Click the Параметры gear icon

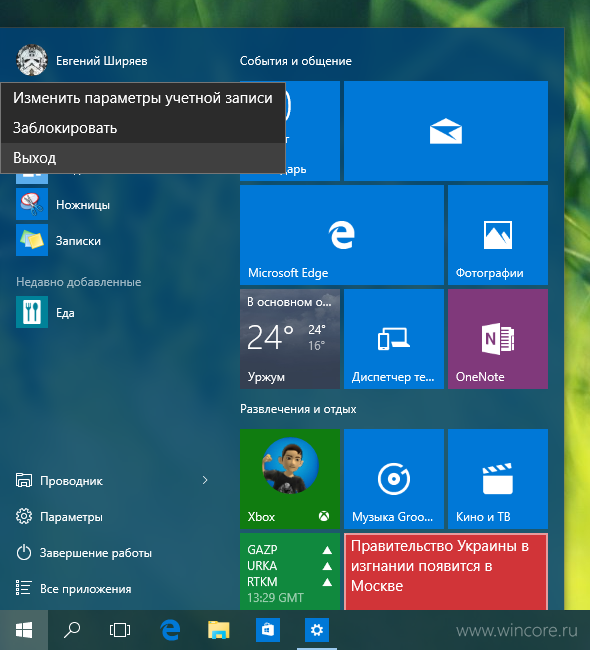24,517
